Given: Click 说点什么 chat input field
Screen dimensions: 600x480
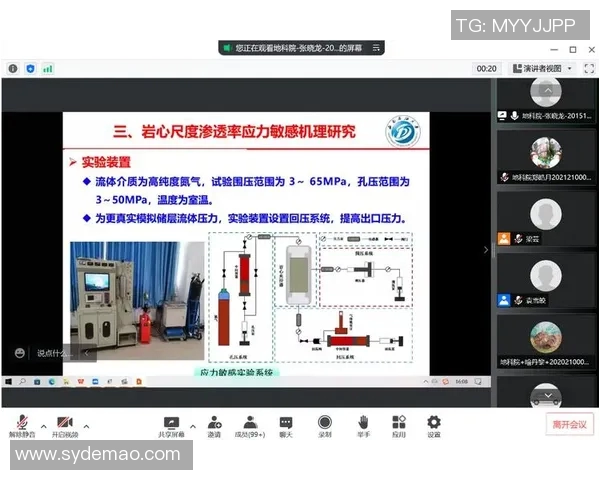Looking at the screenshot, I should click(54, 353).
